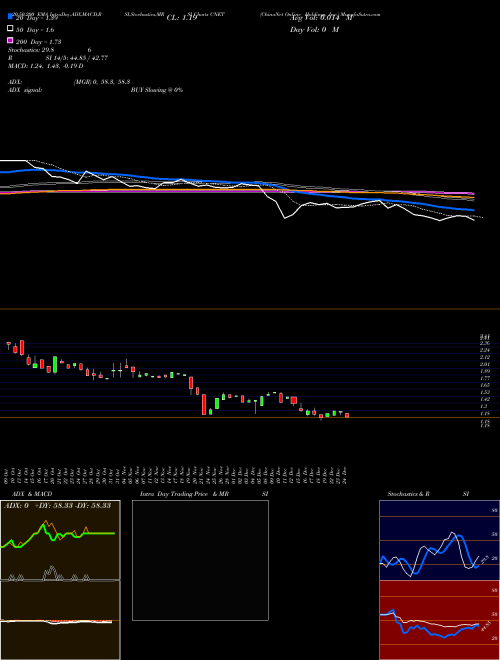Click the 'Stochastics: 29.8' reading
The height and width of the screenshot is (660, 500).
[31, 50]
